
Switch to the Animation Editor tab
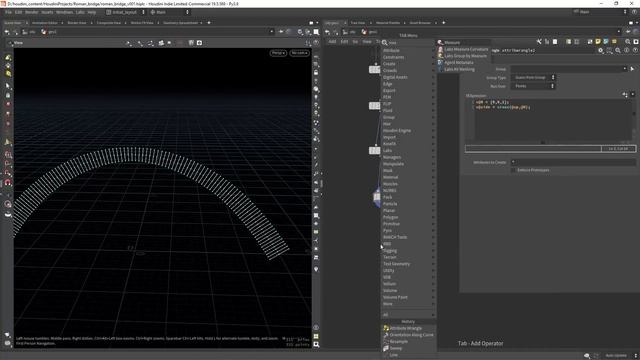pyautogui.click(x=44, y=23)
